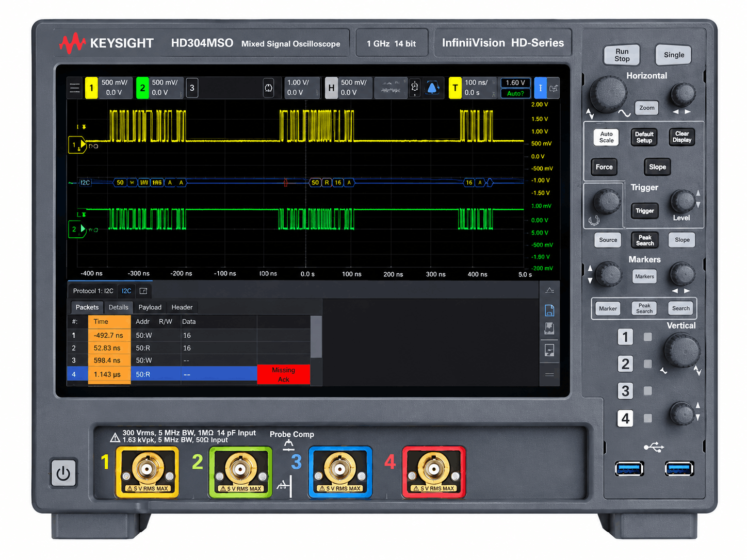This screenshot has height=560, width=747.
Task: Open the Protocol 1: I2C selector
Action: point(93,291)
